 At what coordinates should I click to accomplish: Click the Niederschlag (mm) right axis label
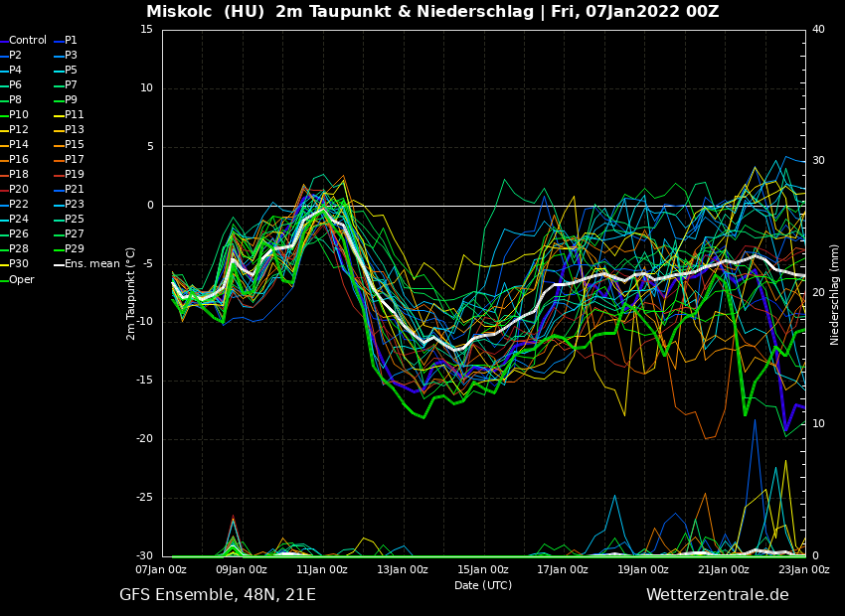pyautogui.click(x=835, y=294)
